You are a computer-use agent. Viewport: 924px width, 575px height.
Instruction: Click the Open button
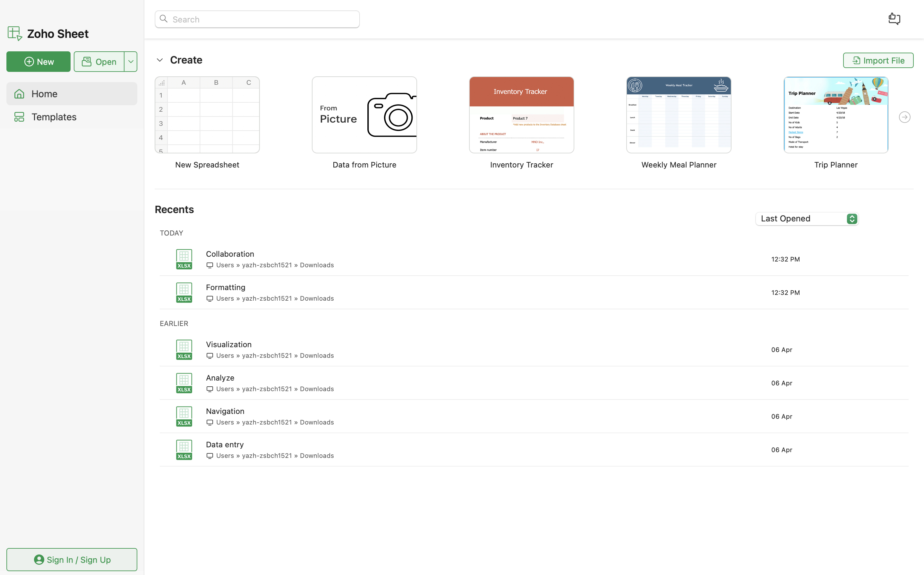[99, 62]
